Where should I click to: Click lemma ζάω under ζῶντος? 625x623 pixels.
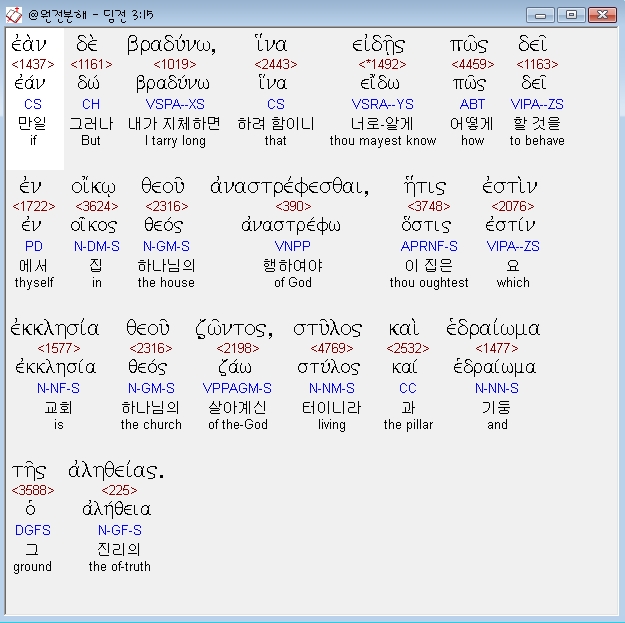235,368
